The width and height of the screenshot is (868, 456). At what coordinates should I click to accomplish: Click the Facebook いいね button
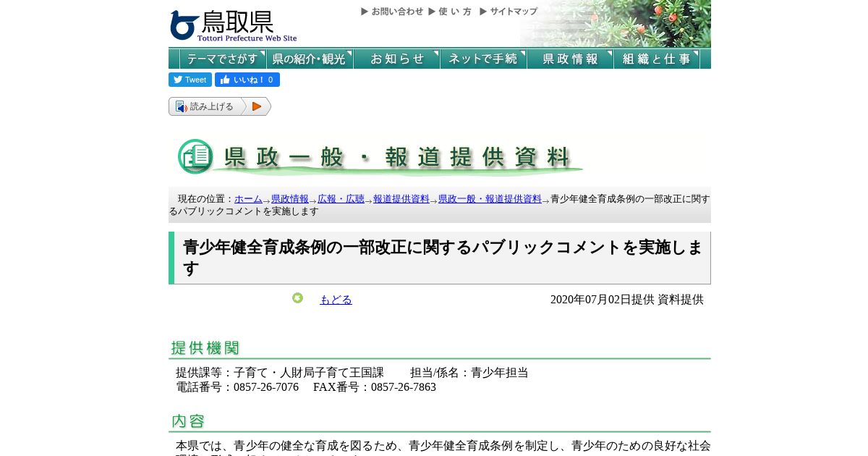pyautogui.click(x=247, y=80)
